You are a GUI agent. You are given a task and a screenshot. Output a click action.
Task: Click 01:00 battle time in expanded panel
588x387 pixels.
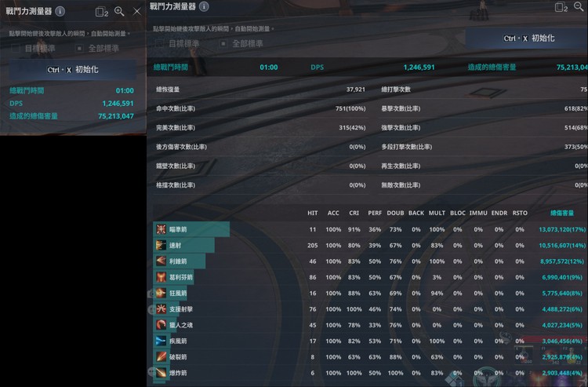tap(269, 68)
